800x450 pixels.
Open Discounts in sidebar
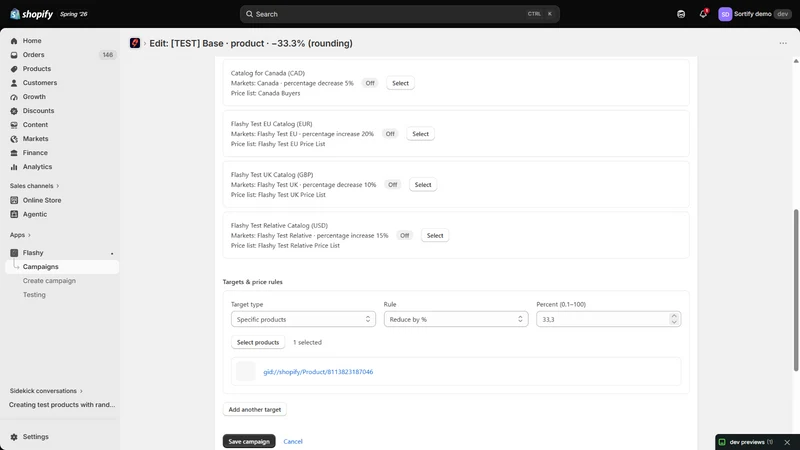(38, 111)
